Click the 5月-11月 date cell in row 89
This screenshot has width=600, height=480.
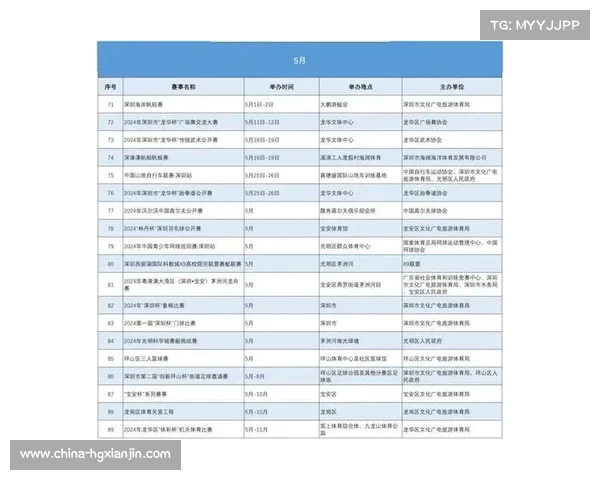point(258,429)
